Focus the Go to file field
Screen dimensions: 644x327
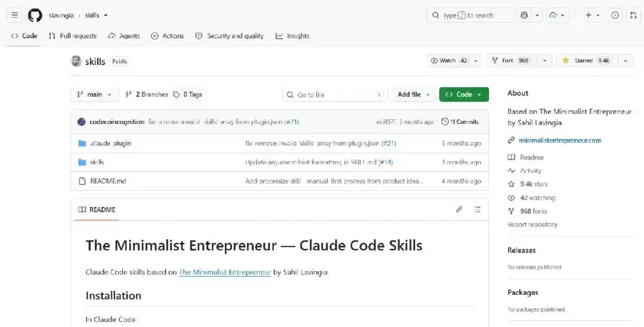(x=335, y=94)
